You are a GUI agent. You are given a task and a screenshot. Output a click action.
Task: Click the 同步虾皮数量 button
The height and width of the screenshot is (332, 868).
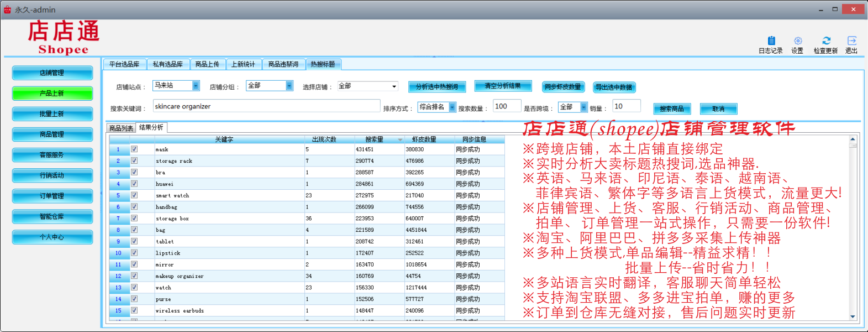point(562,87)
